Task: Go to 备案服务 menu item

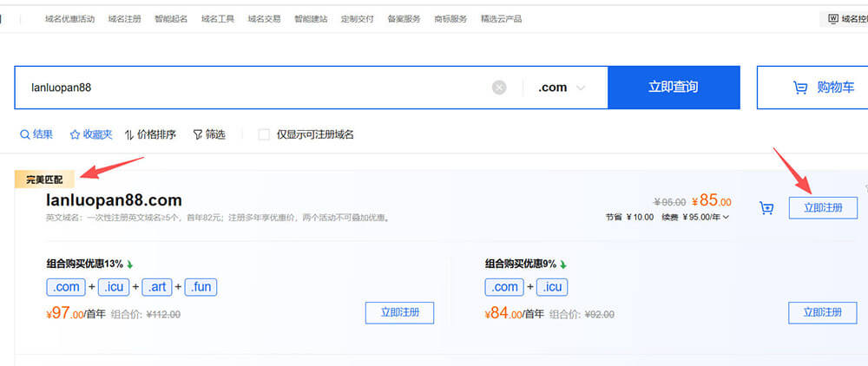Action: coord(404,18)
